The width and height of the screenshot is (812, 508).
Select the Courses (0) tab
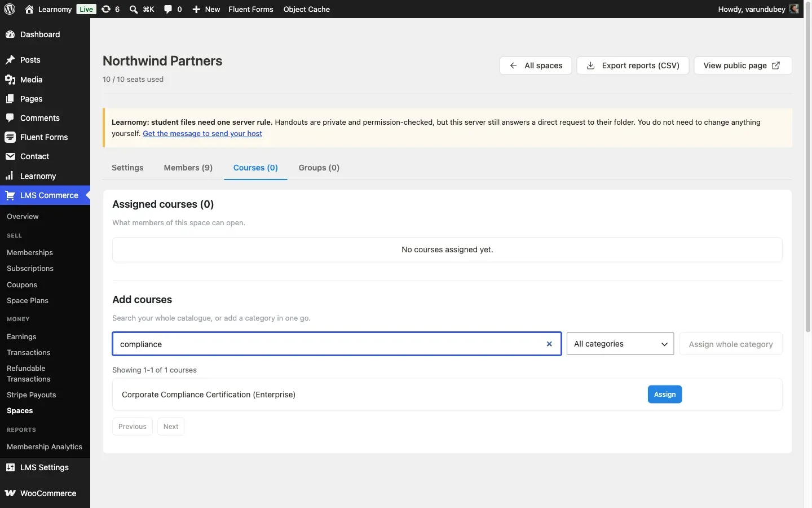pos(255,168)
